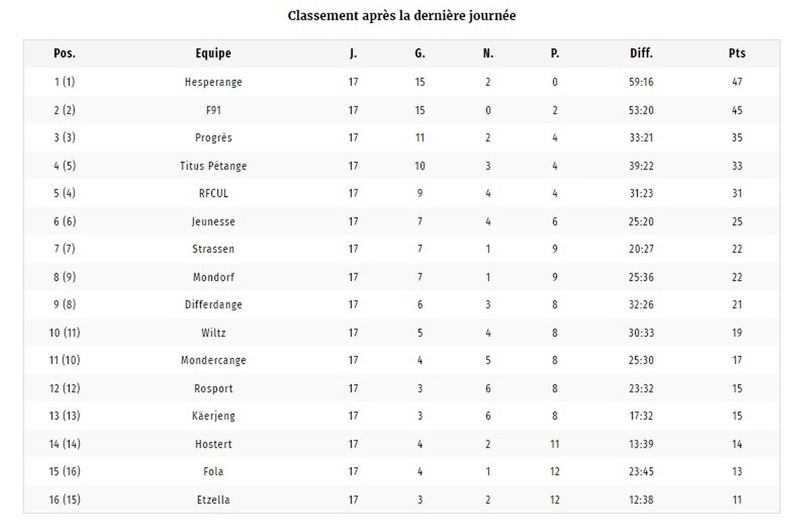Select the 23:45 goal difference for Fola

pyautogui.click(x=641, y=471)
